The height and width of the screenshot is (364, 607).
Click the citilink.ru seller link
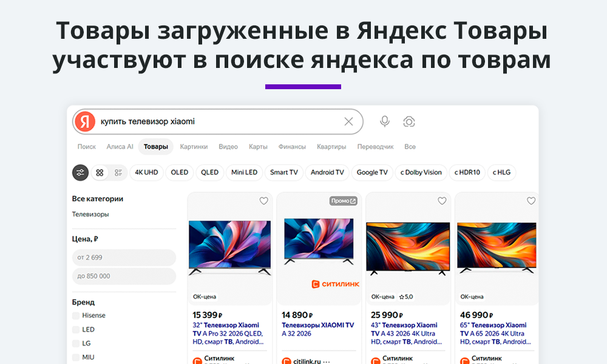click(307, 362)
